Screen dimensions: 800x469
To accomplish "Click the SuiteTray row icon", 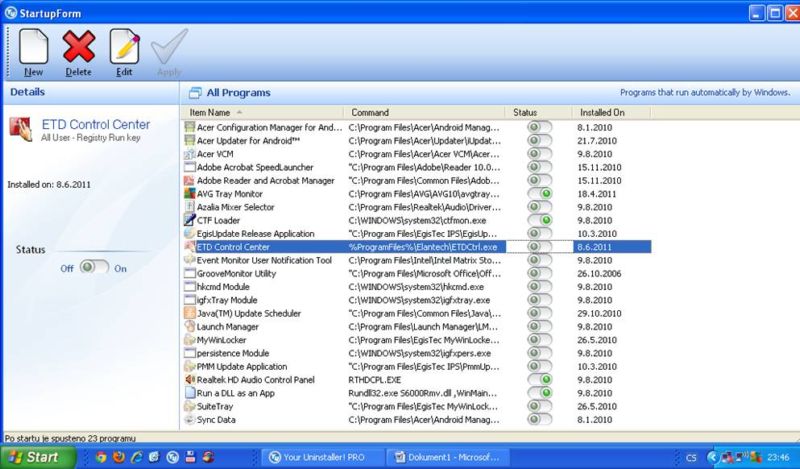I will [189, 406].
